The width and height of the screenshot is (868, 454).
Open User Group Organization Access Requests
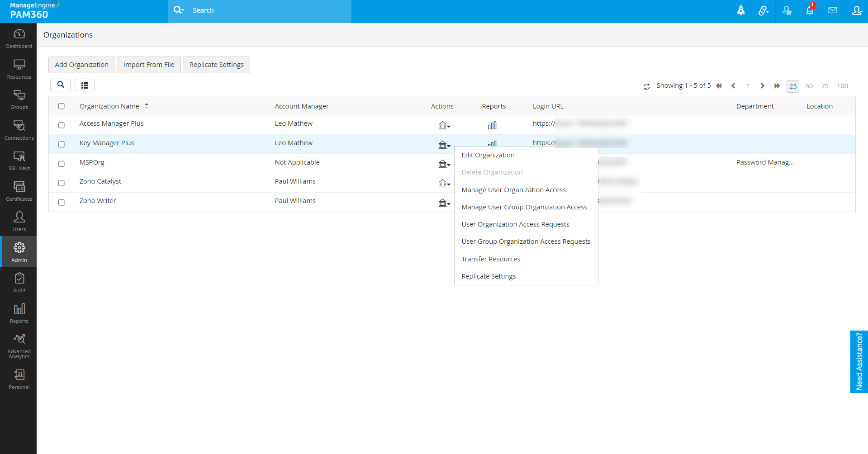[x=526, y=241]
